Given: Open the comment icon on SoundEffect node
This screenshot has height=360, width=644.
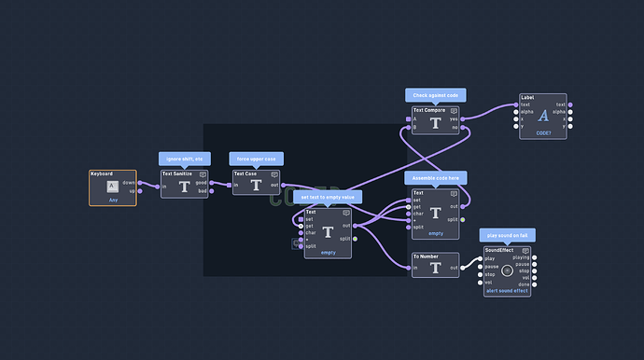Looking at the screenshot, I should tap(525, 251).
